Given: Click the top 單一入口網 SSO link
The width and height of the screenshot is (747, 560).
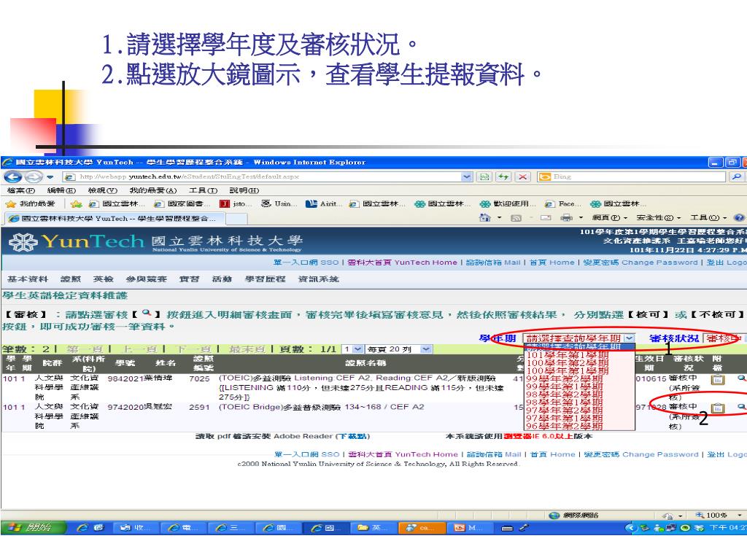Looking at the screenshot, I should [x=306, y=262].
